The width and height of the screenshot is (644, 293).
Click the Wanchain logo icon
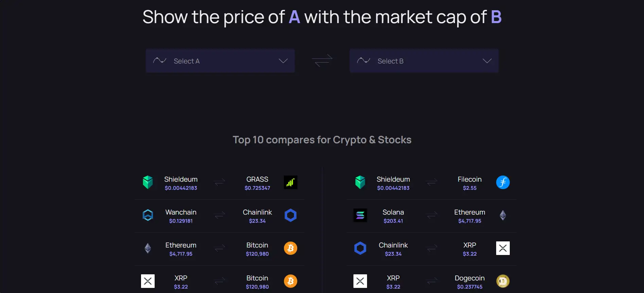(148, 215)
